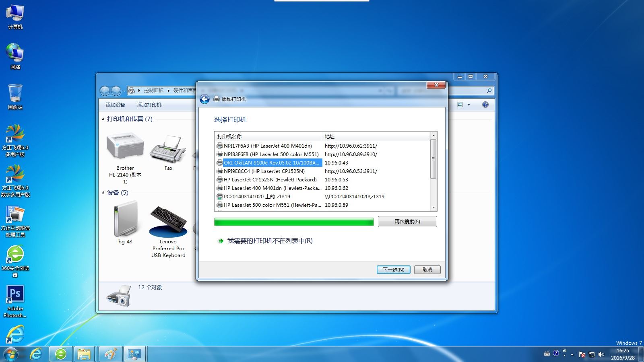Click the Action Center flag tray icon
Image resolution: width=644 pixels, height=362 pixels.
(582, 354)
